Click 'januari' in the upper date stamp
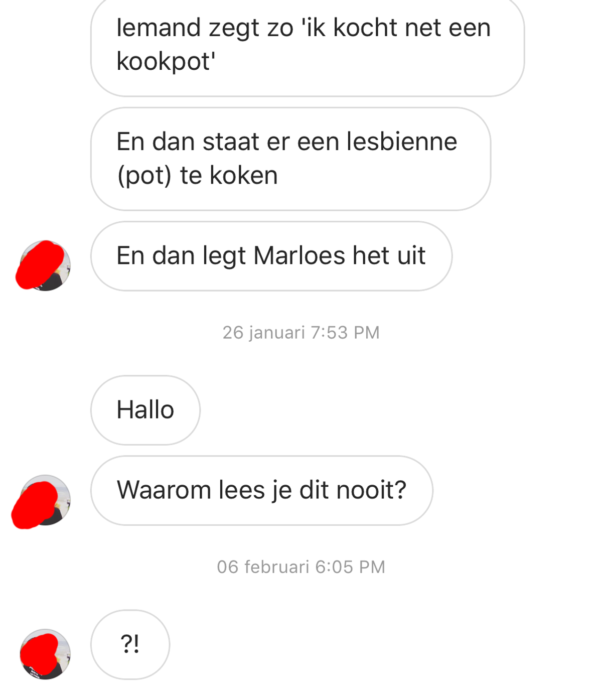This screenshot has height=700, width=602. point(277,333)
